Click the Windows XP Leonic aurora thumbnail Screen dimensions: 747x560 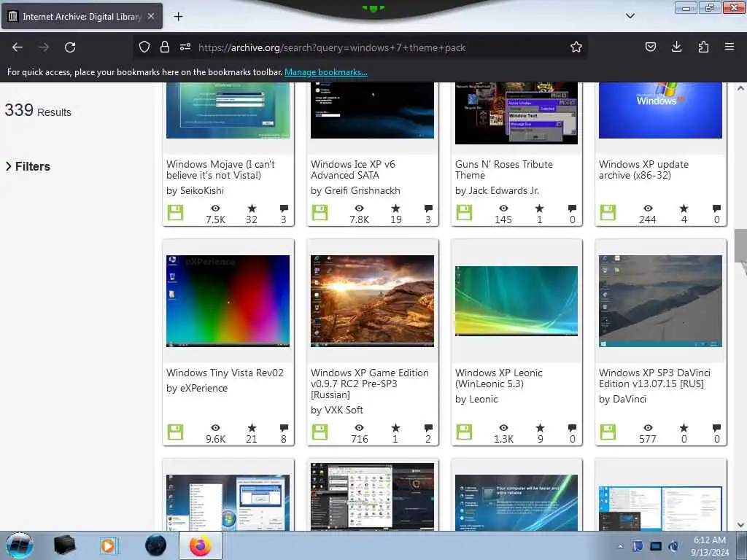click(516, 301)
